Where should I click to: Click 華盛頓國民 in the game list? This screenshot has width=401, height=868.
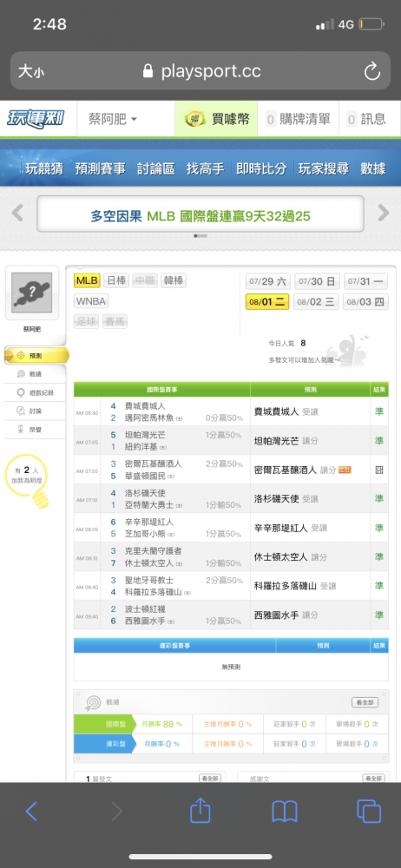click(146, 476)
